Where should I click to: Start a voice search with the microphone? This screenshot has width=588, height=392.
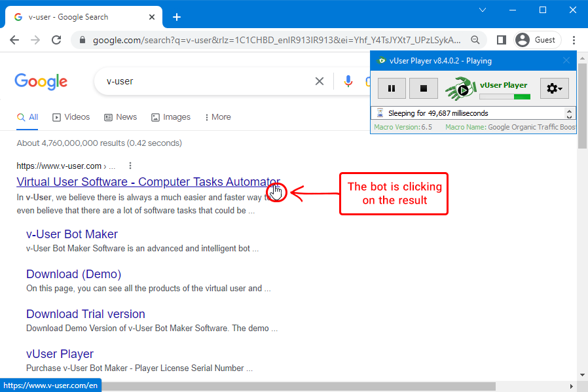(348, 81)
